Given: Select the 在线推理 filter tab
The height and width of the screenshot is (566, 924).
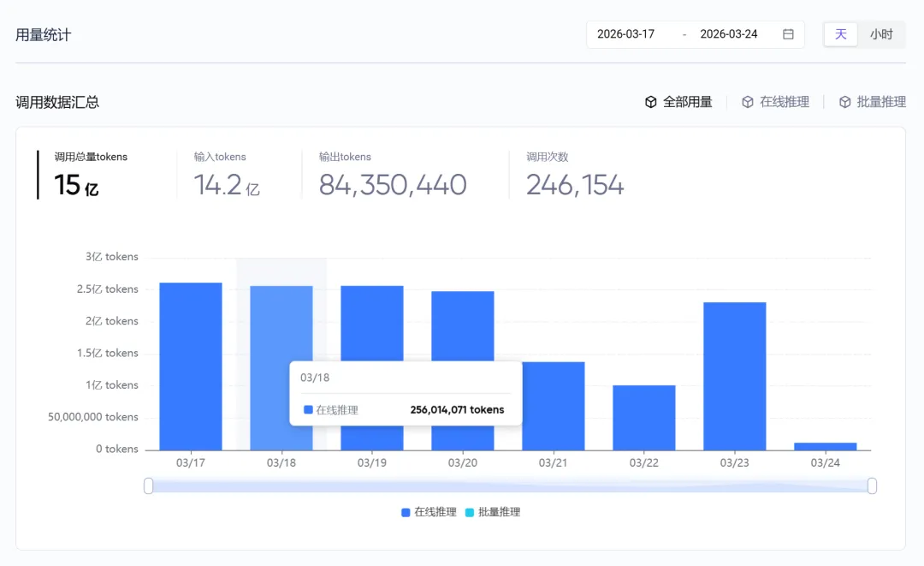Looking at the screenshot, I should [775, 102].
